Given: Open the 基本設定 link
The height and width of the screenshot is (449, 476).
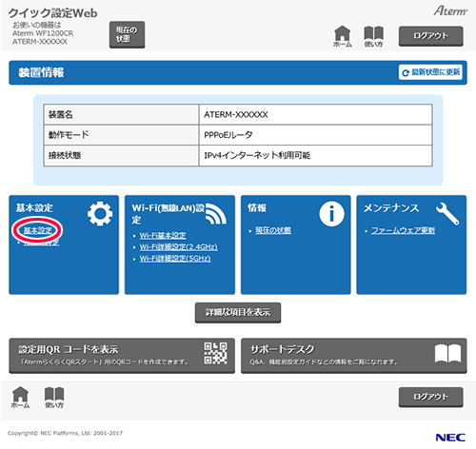Looking at the screenshot, I should point(38,230).
